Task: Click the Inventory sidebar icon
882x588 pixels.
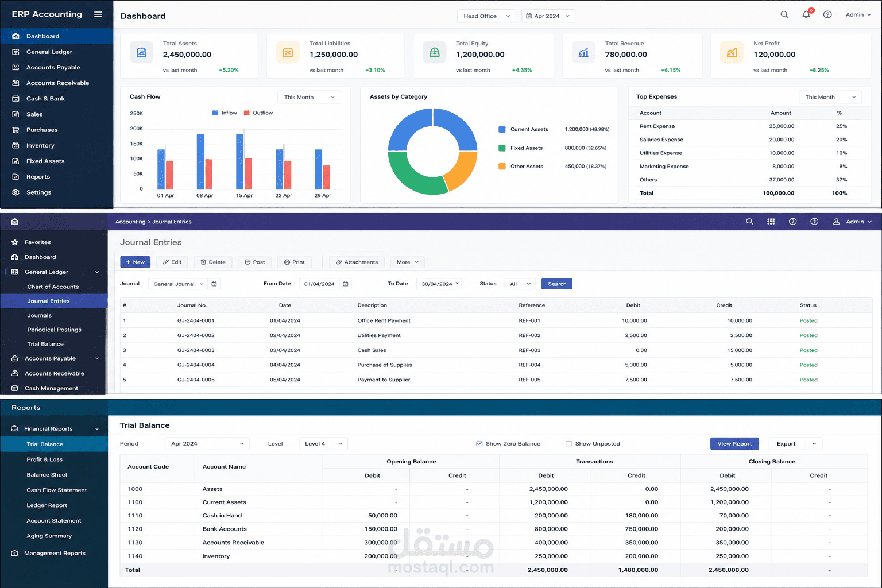Action: pyautogui.click(x=16, y=146)
